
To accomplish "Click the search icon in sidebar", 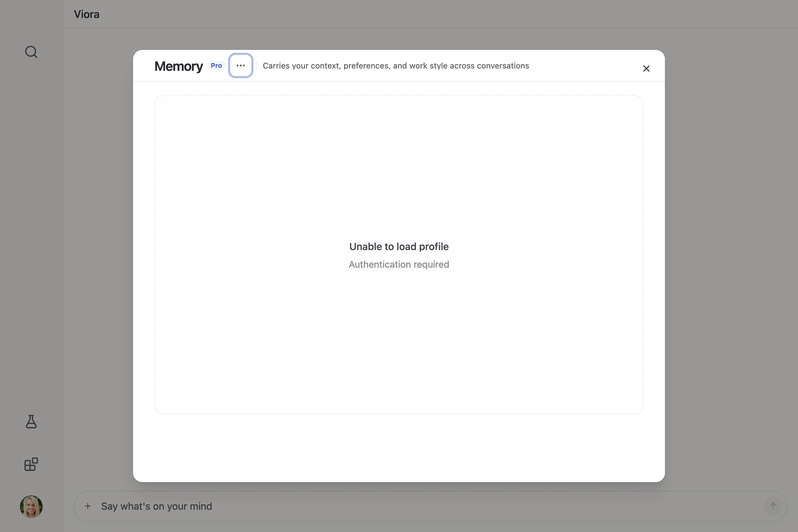I will point(31,52).
